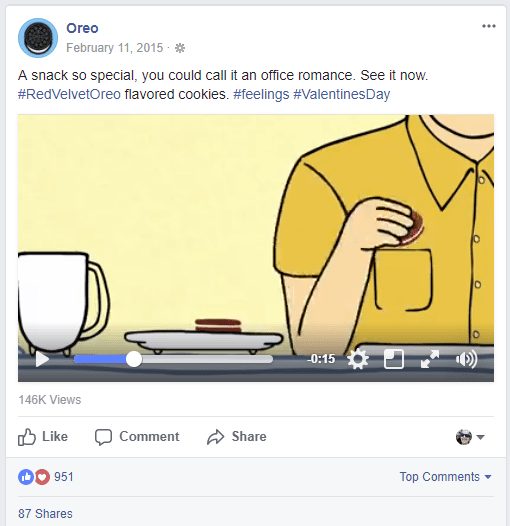Open the Oreo page name link
510x526 pixels.
point(82,28)
